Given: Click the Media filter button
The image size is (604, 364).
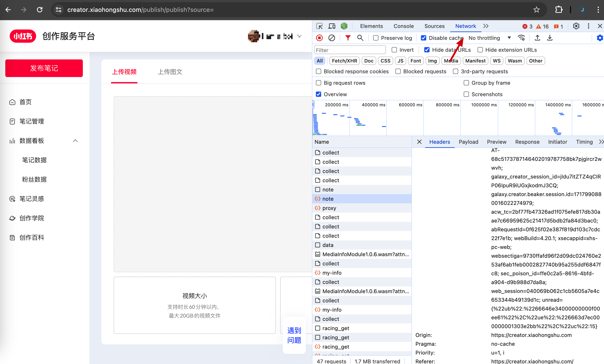Looking at the screenshot, I should [450, 61].
